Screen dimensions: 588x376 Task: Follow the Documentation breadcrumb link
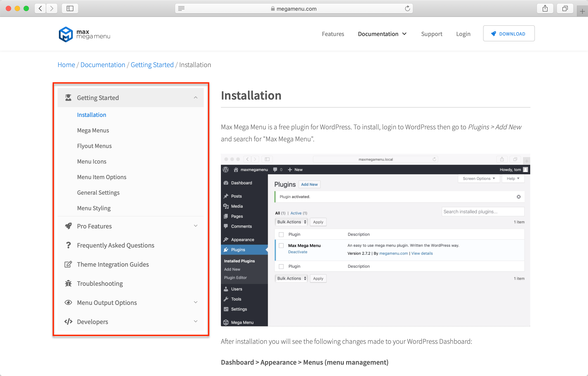(103, 65)
